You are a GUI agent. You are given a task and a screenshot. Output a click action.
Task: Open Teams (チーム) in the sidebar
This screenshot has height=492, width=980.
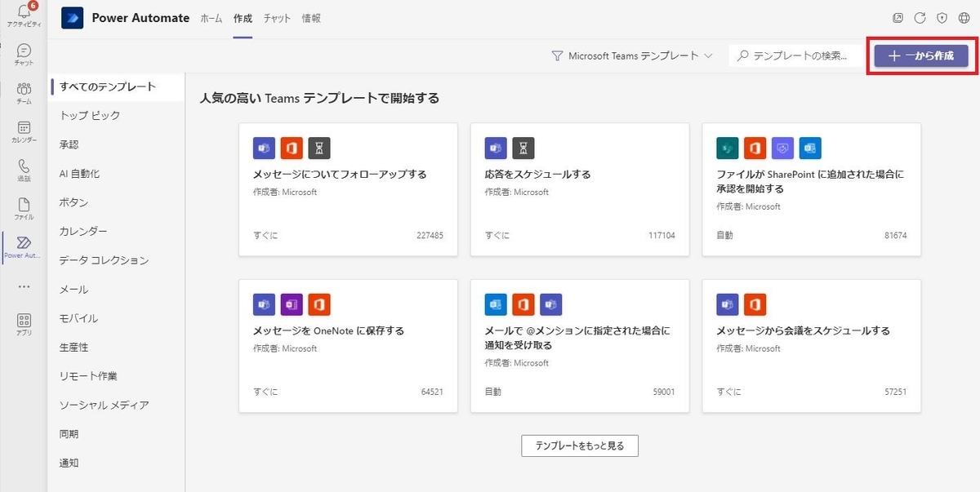coord(24,93)
